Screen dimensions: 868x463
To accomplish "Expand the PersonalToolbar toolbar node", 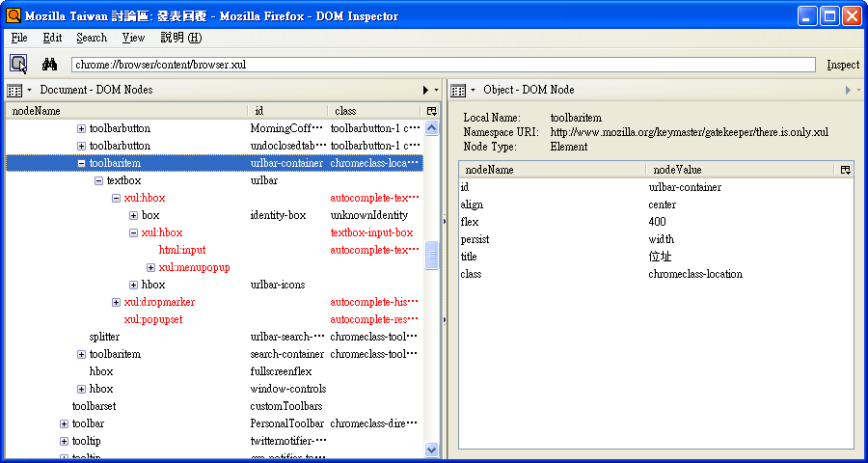I will click(65, 424).
